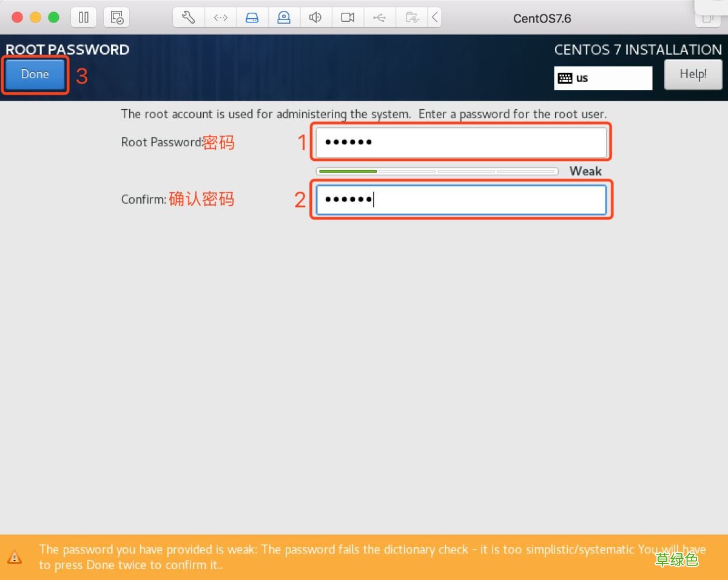Click the CD/DVD drive toolbar icon

pyautogui.click(x=284, y=17)
